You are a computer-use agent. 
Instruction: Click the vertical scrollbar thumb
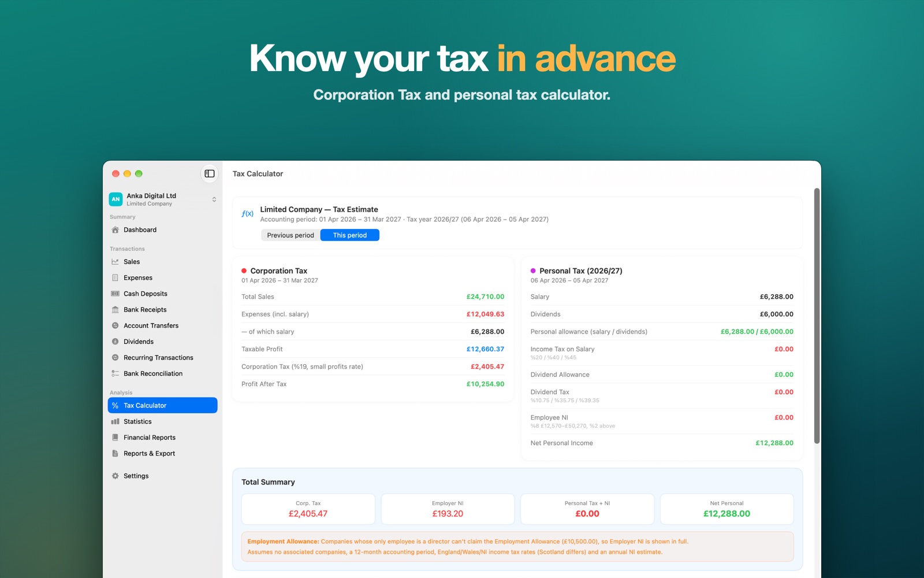pos(817,316)
